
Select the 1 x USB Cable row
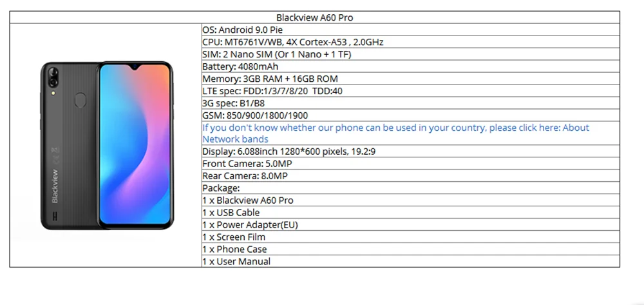pyautogui.click(x=411, y=213)
